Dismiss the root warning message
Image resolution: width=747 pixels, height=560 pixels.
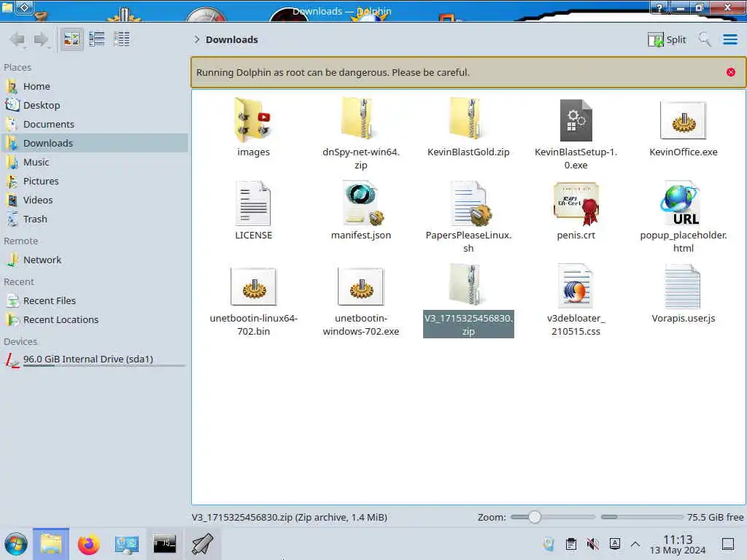pos(731,72)
